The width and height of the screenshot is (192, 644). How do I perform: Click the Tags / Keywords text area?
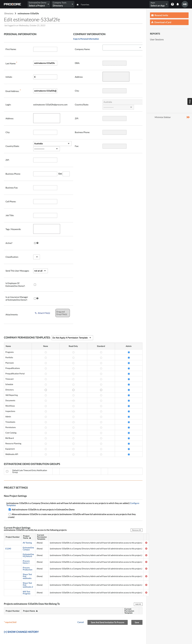point(46,229)
